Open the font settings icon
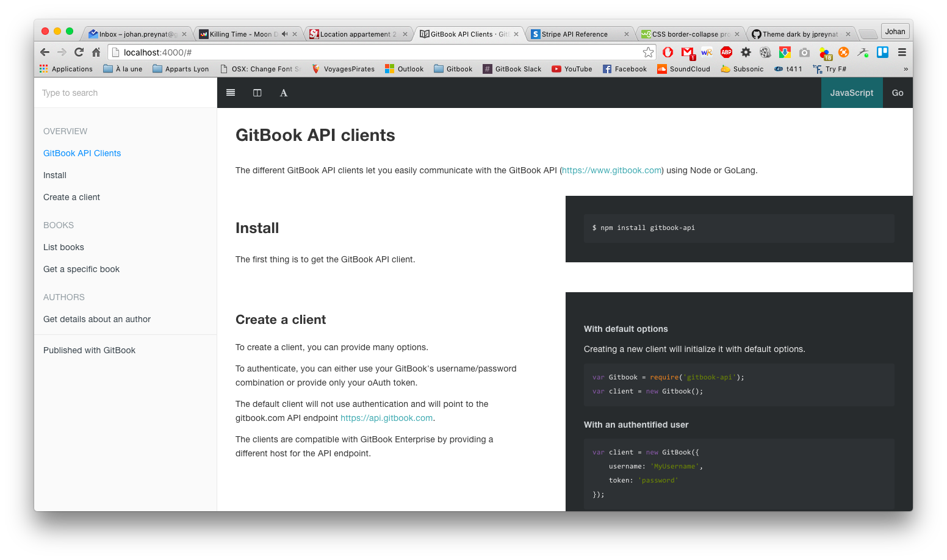This screenshot has width=947, height=560. tap(284, 93)
